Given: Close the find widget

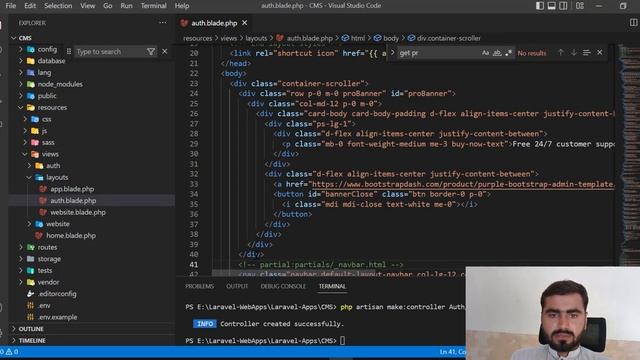Looking at the screenshot, I should [600, 53].
